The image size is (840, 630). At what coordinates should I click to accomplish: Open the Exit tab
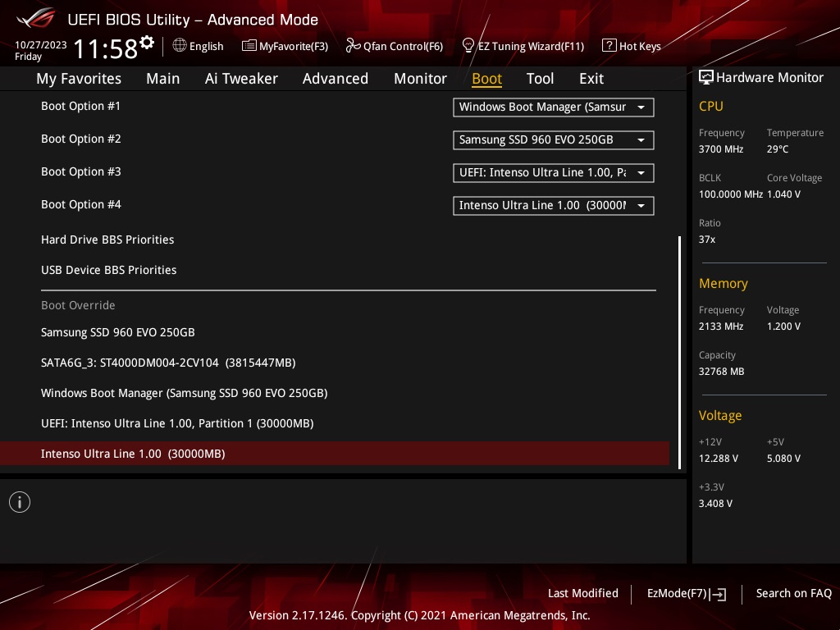[x=591, y=79]
